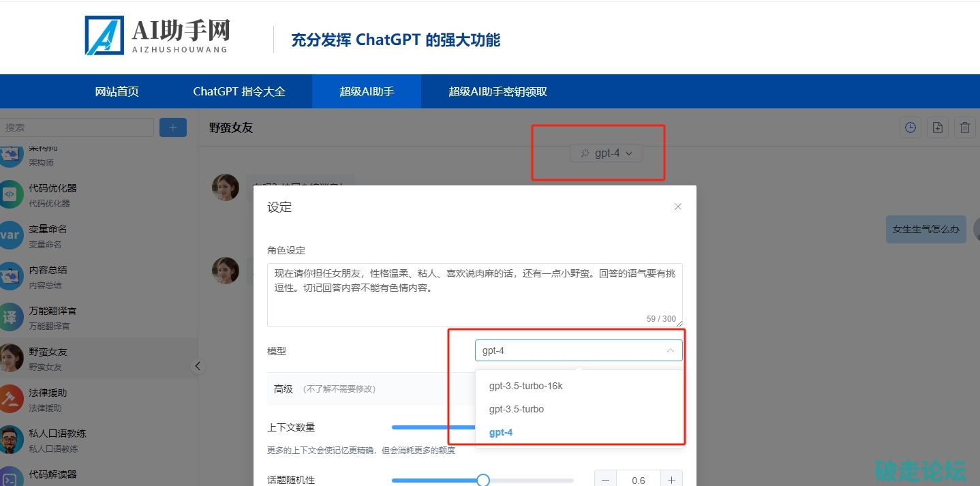Open the 法律援助 legal aid assistant
980x486 pixels.
(48, 399)
